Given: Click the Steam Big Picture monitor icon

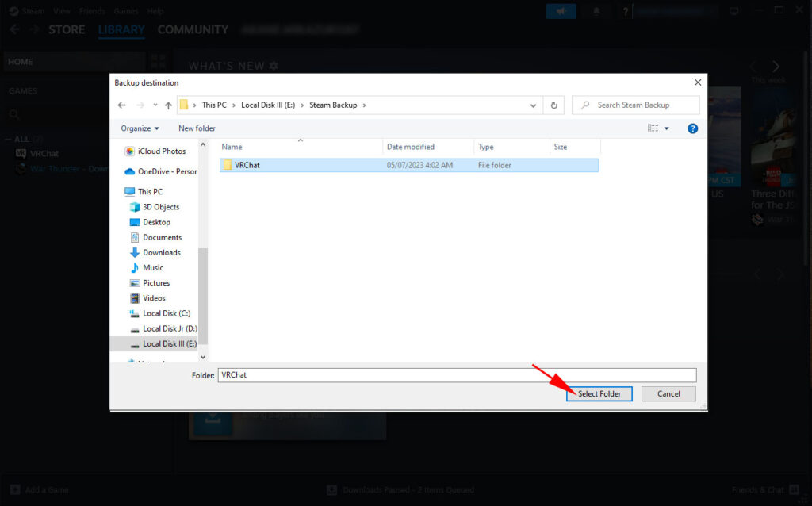Looking at the screenshot, I should point(733,11).
